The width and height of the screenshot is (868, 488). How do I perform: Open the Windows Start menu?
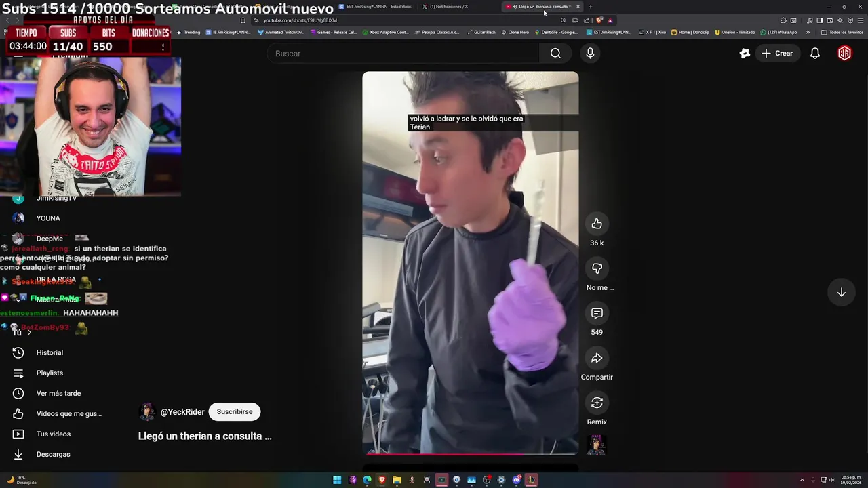point(337,480)
